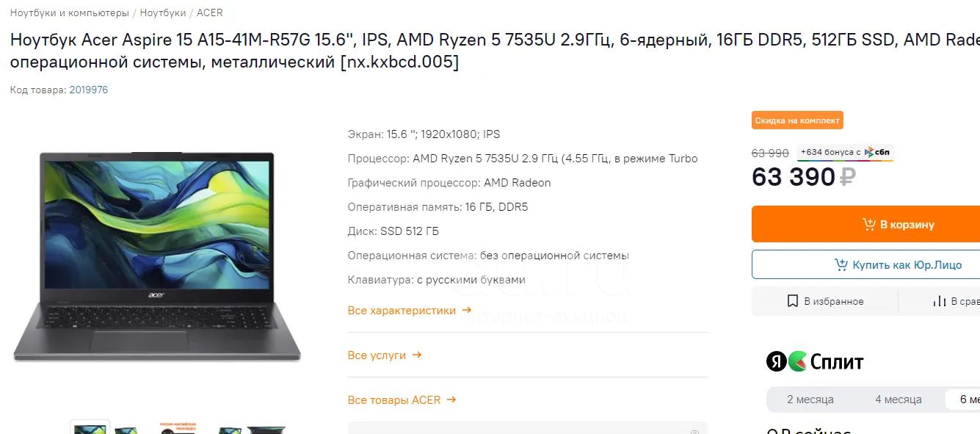
Task: Click the arrow next to 'Все услуги'
Action: pyautogui.click(x=416, y=355)
